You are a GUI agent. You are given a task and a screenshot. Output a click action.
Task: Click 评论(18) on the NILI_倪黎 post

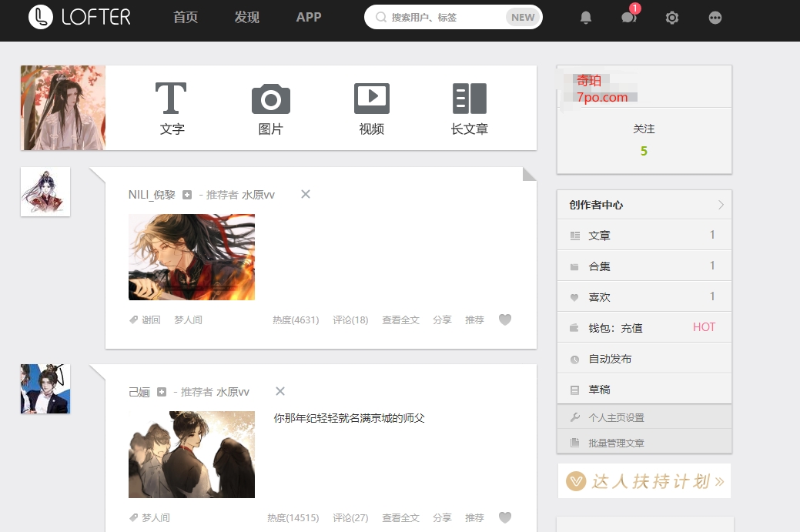[x=350, y=320]
